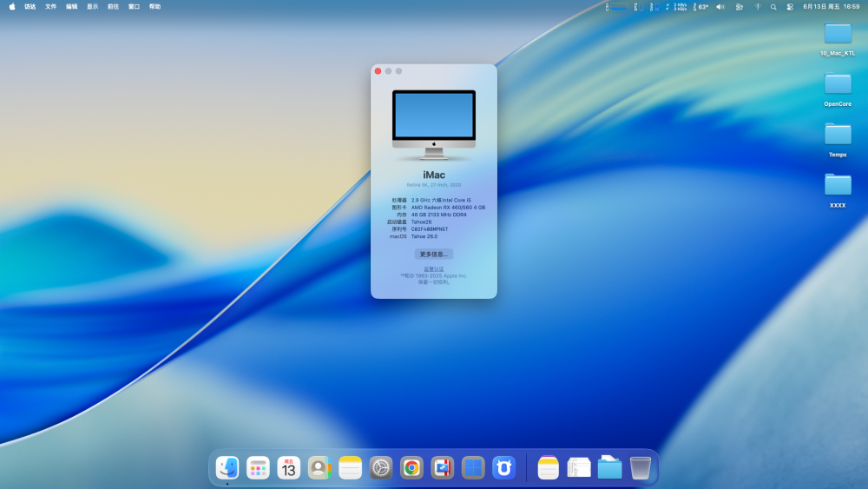Open the volume control in menu bar

[x=720, y=7]
